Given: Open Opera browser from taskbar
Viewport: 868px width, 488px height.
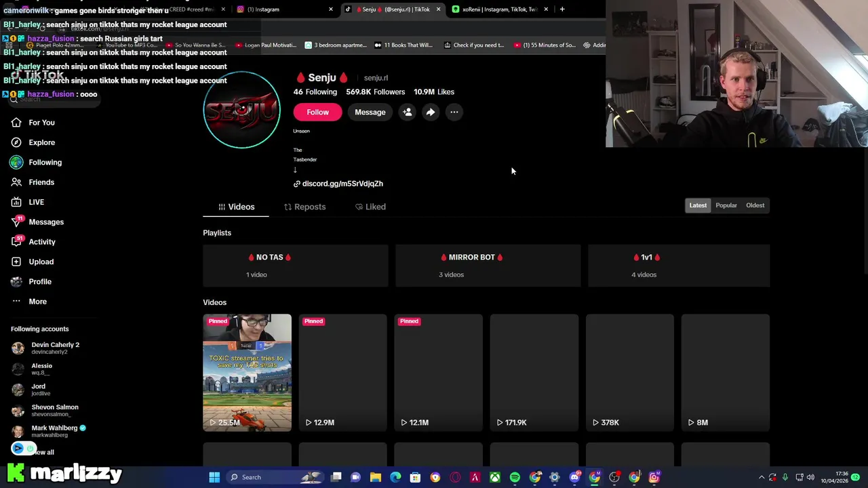Looking at the screenshot, I should (455, 477).
